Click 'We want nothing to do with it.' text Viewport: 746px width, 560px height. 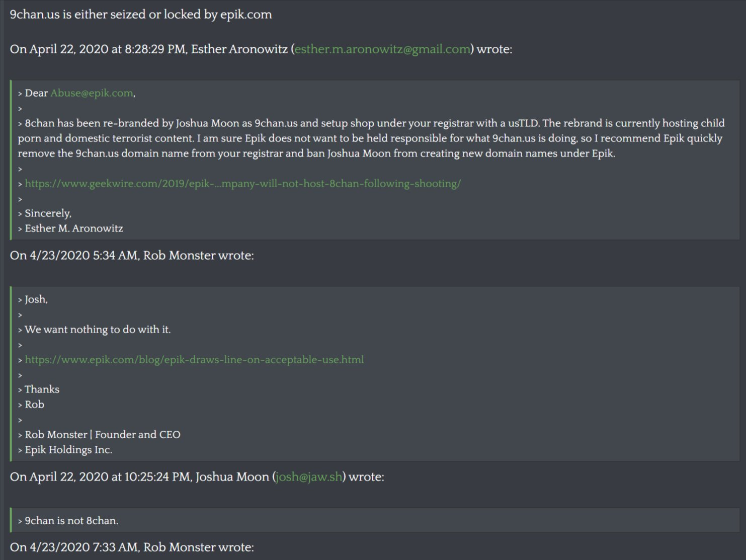pos(95,330)
